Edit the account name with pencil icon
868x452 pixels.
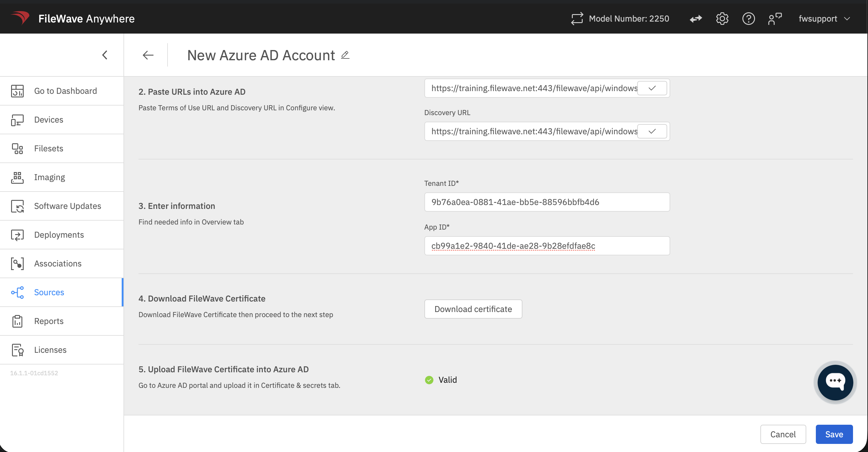(345, 55)
